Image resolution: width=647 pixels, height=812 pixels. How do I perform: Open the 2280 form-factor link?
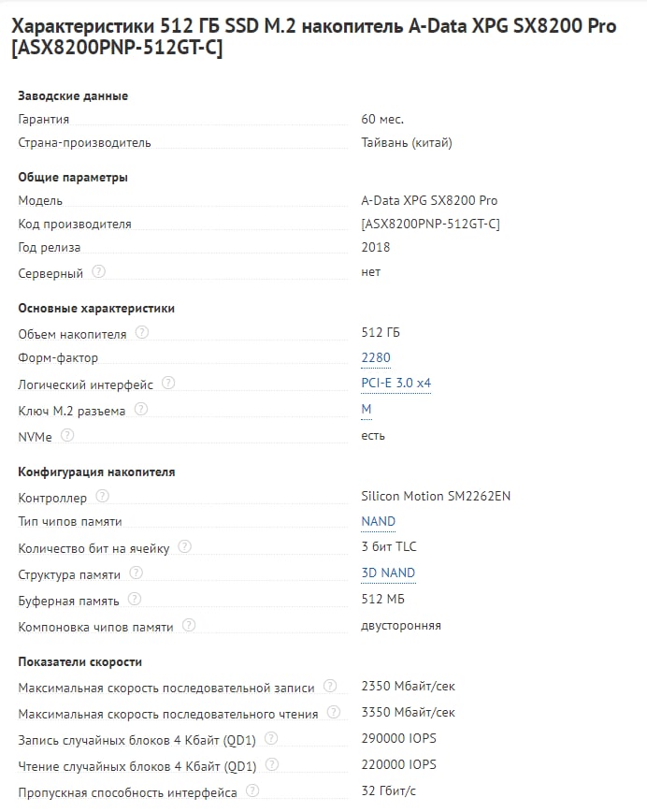click(x=376, y=357)
